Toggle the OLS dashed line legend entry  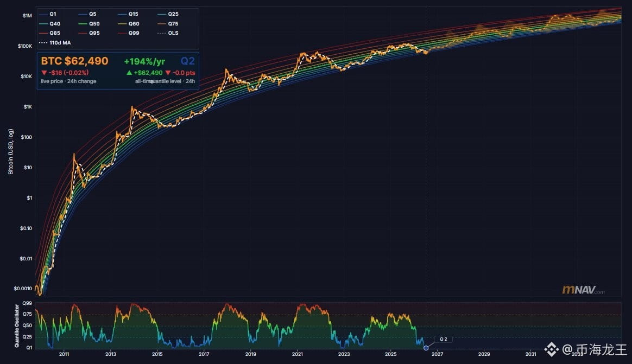point(168,33)
